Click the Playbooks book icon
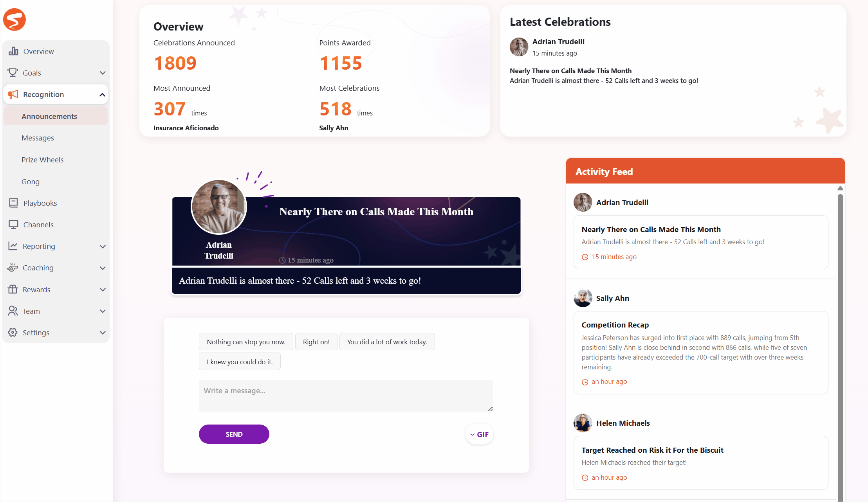Viewport: 868px width, 502px height. pos(13,203)
